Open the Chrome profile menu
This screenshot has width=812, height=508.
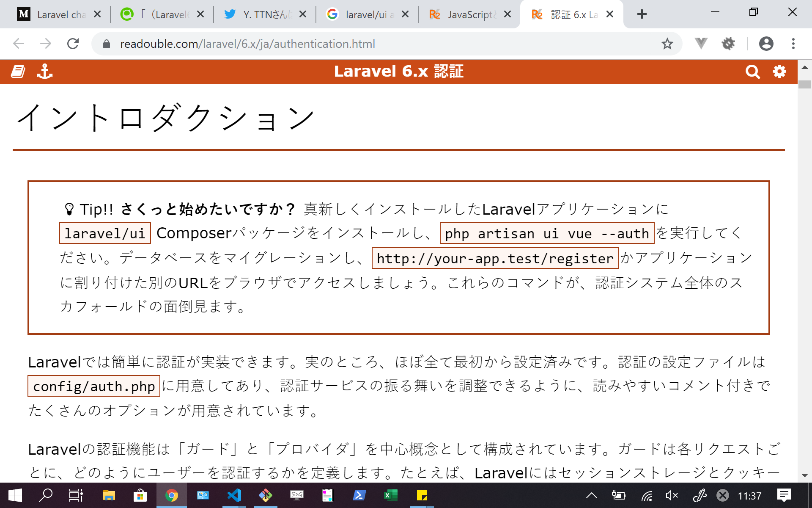click(766, 43)
